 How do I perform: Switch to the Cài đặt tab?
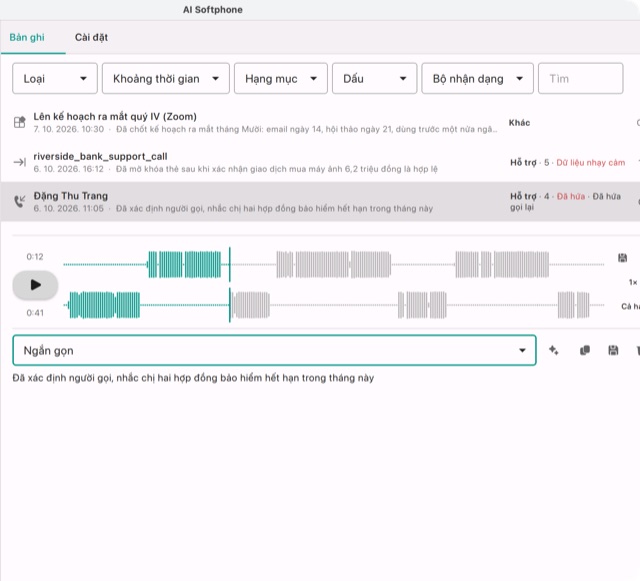[x=91, y=38]
